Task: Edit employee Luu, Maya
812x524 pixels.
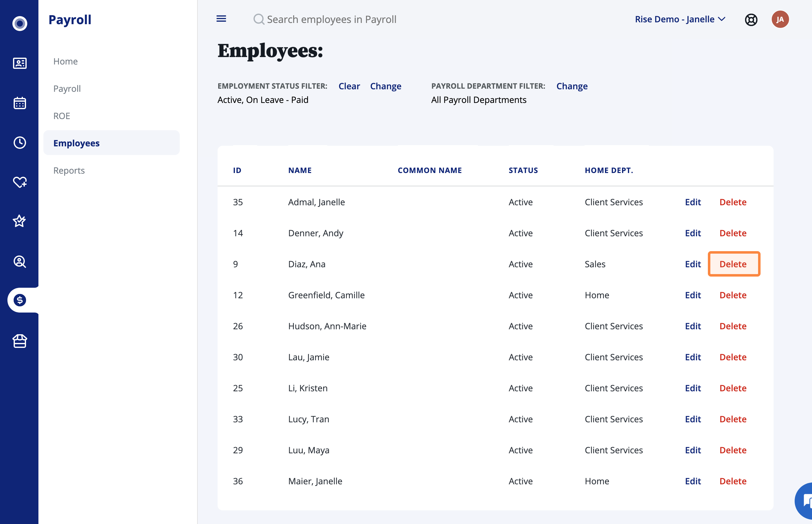Action: coord(693,450)
